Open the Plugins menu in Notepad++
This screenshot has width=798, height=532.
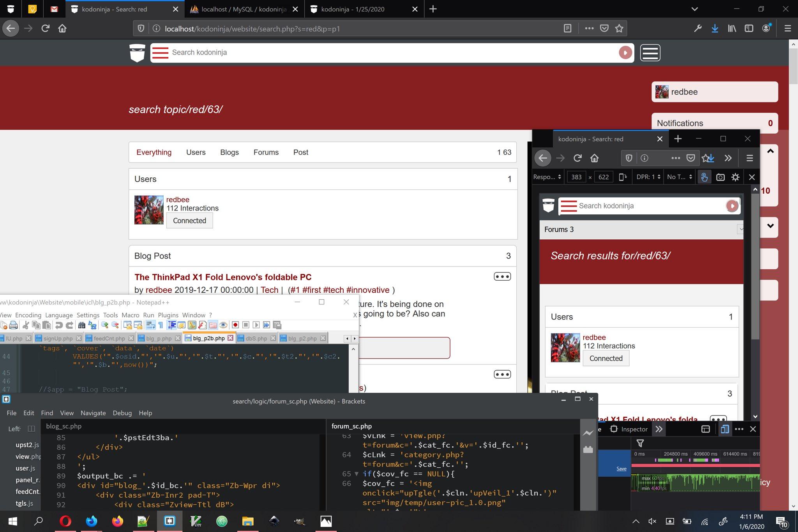[x=168, y=315]
